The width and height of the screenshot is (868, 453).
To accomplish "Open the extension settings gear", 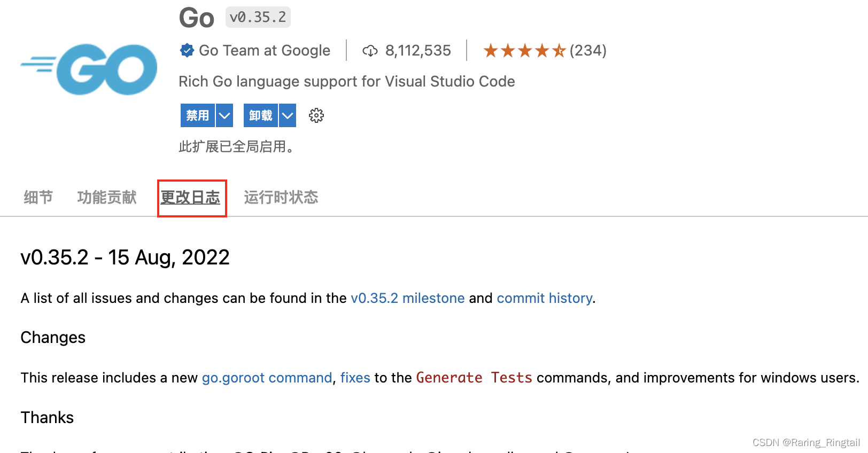I will (316, 115).
